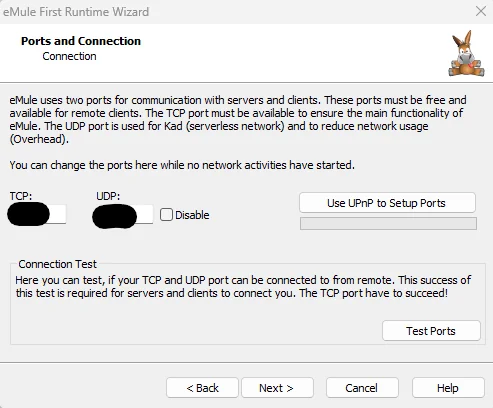This screenshot has width=493, height=408.
Task: Click the TCP: label
Action: click(21, 196)
